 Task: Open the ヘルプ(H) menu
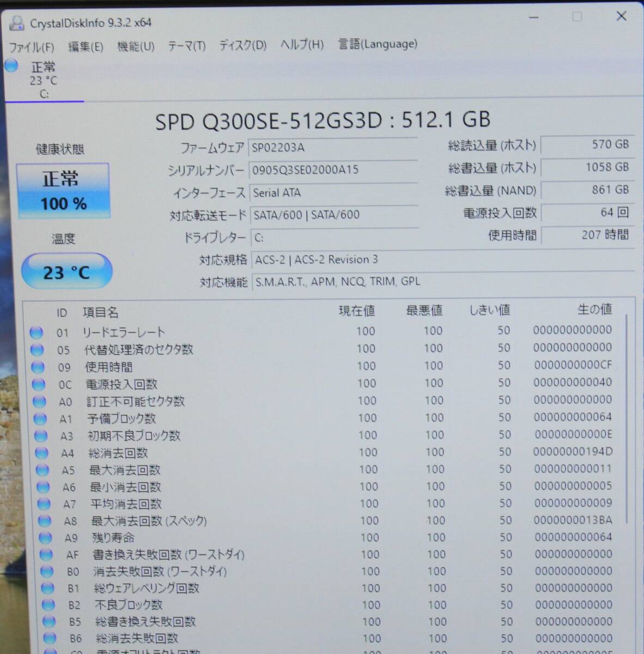tap(302, 45)
